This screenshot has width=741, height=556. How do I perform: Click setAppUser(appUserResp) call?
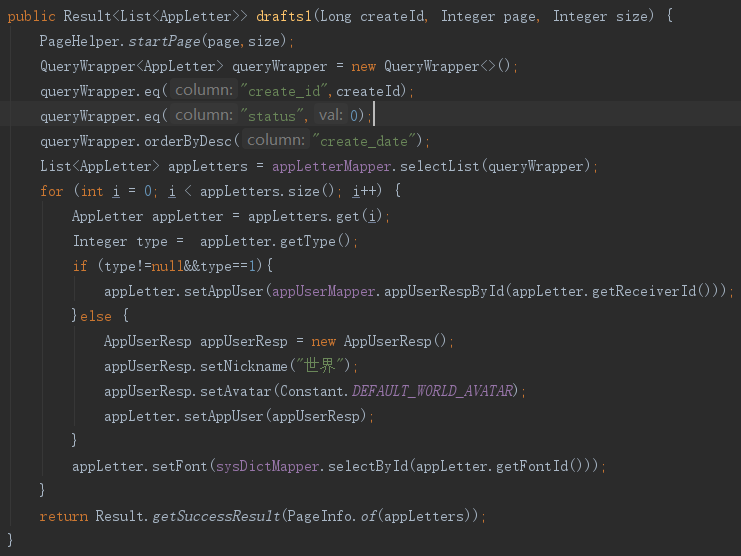(x=275, y=417)
